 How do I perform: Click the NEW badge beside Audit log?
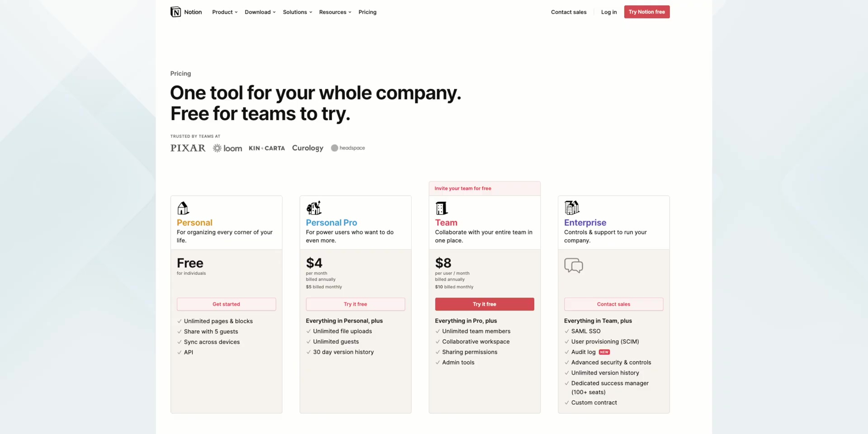604,352
